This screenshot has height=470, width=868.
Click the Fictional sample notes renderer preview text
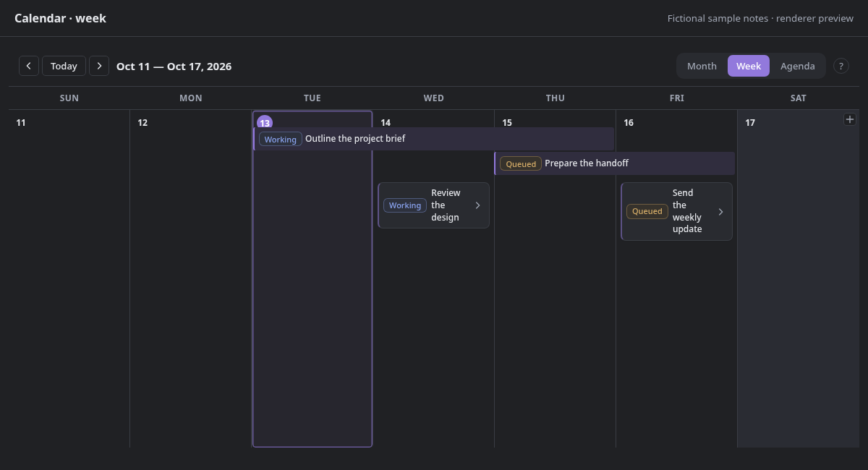click(760, 18)
